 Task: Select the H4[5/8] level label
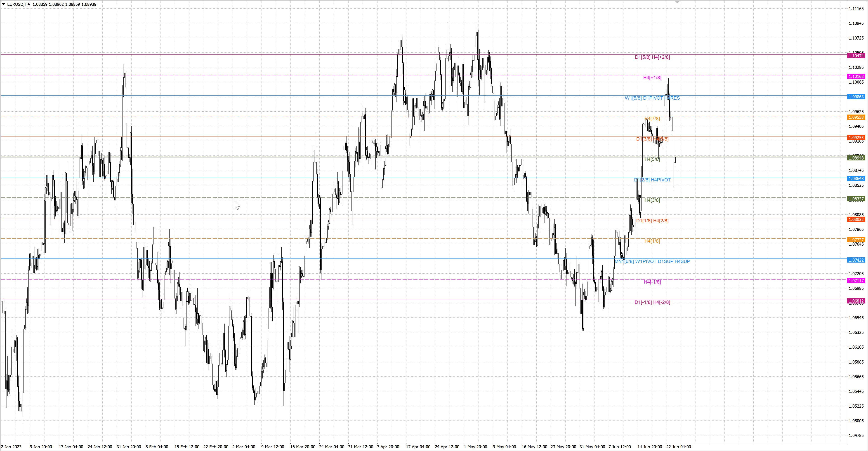tap(652, 159)
